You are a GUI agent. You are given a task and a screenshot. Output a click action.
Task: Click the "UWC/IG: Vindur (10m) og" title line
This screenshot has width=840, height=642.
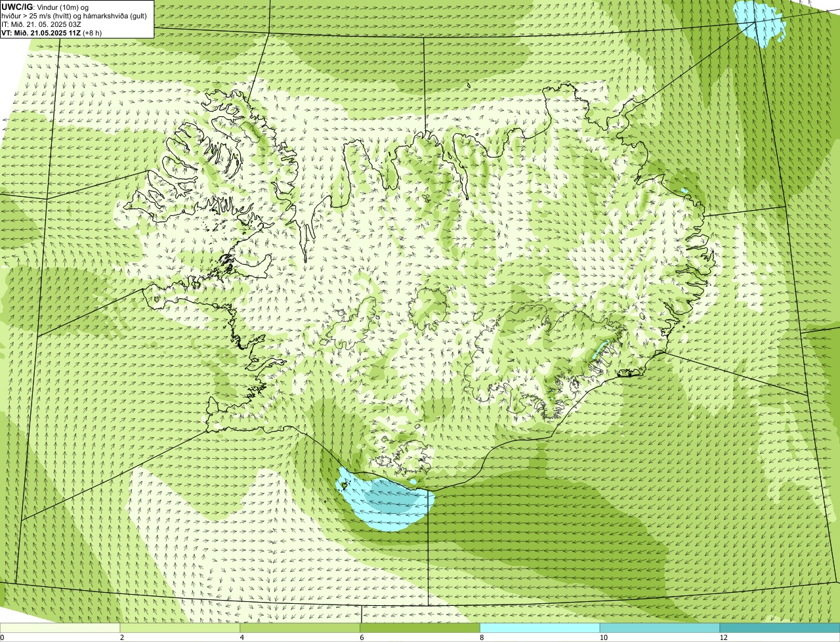tap(45, 7)
